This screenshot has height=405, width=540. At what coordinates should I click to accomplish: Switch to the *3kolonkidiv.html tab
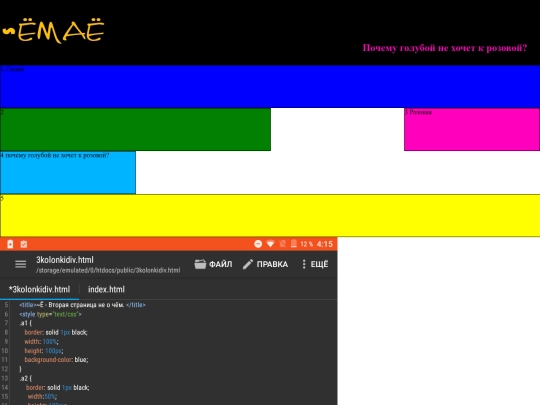(x=39, y=289)
